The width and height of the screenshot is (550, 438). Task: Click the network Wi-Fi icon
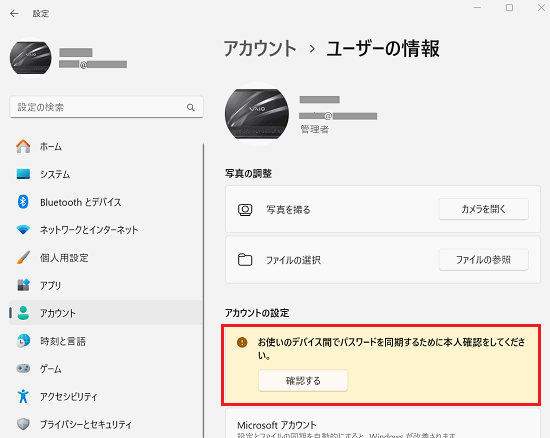coord(23,230)
